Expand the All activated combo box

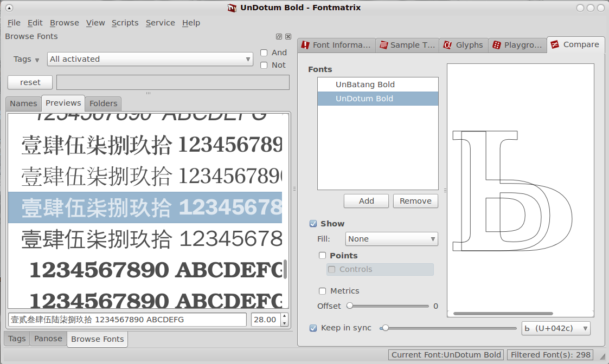tap(150, 59)
